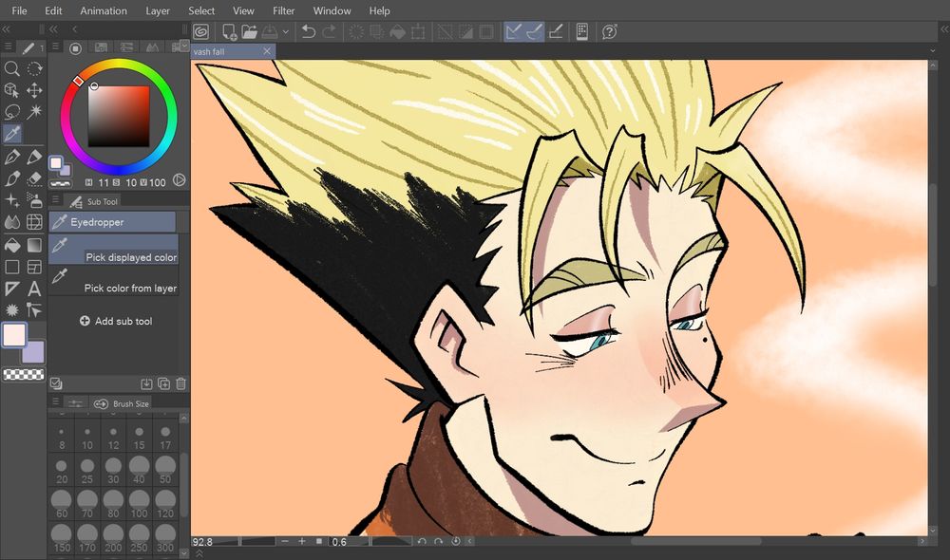Screen dimensions: 950x560
Task: Select the Zoom magnifier tool
Action: pyautogui.click(x=11, y=68)
